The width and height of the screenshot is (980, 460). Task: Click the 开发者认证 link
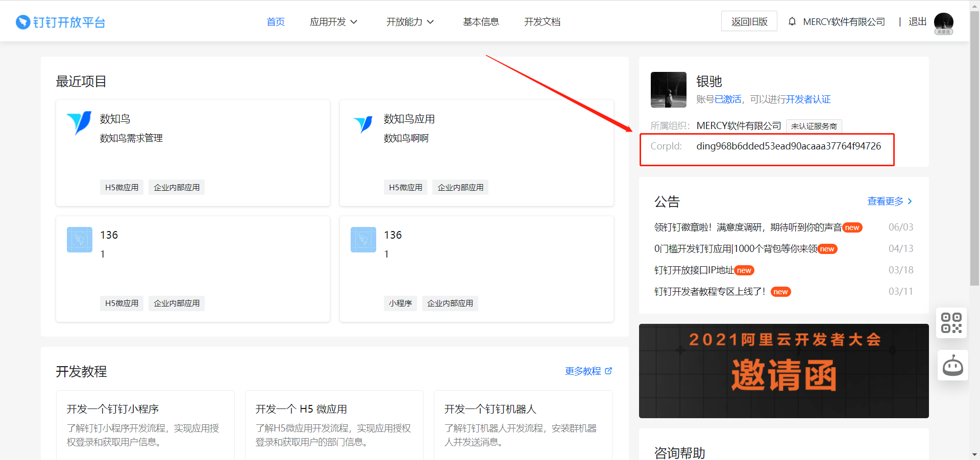tap(808, 99)
